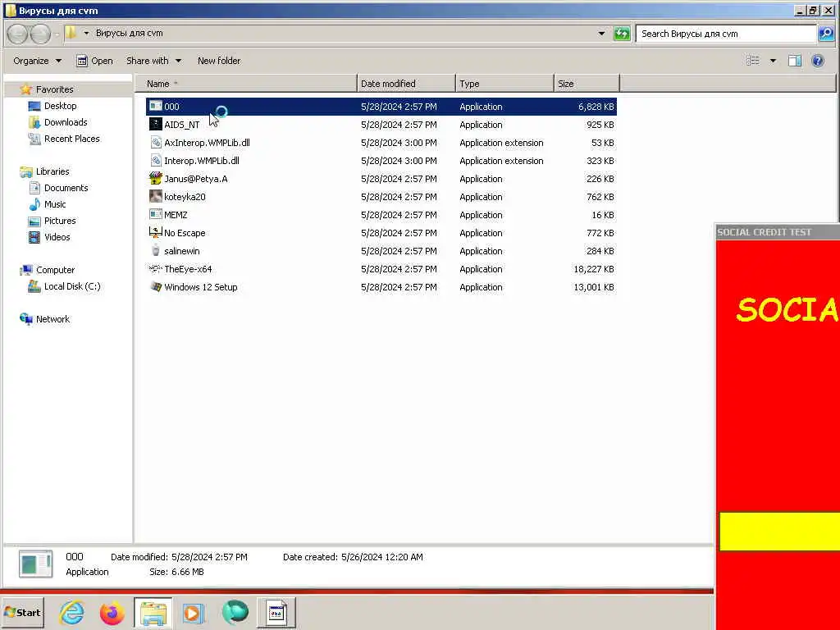Image resolution: width=840 pixels, height=630 pixels.
Task: Open Downloads in the navigation pane
Action: click(x=66, y=122)
